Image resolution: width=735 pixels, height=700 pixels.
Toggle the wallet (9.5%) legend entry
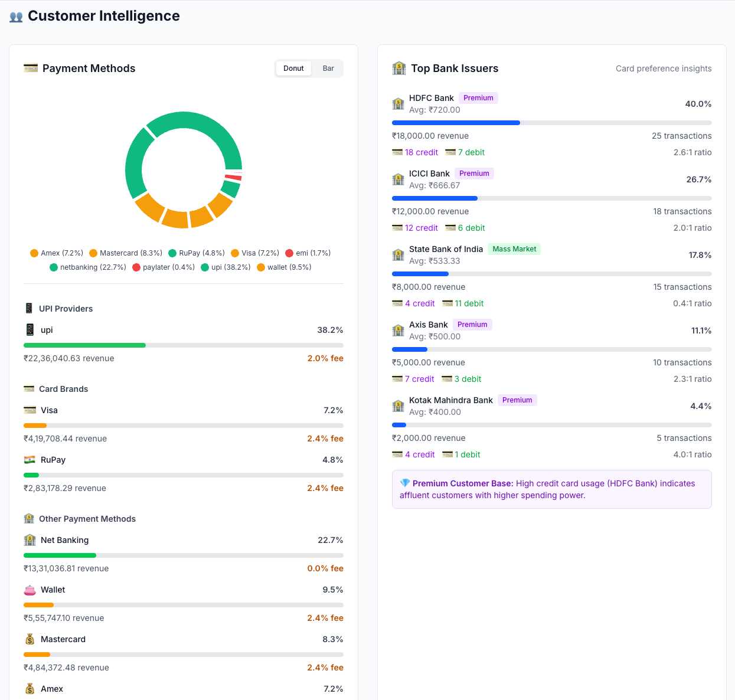[284, 267]
